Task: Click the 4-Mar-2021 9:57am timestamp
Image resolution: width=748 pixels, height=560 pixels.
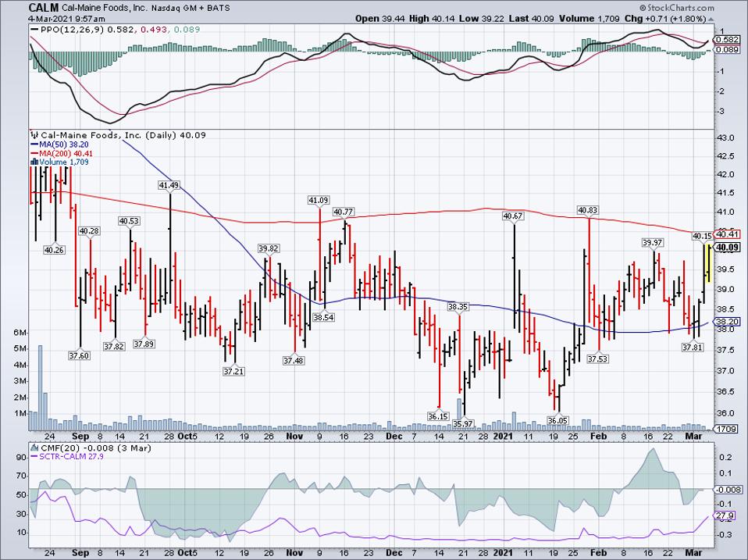Action: [x=66, y=19]
